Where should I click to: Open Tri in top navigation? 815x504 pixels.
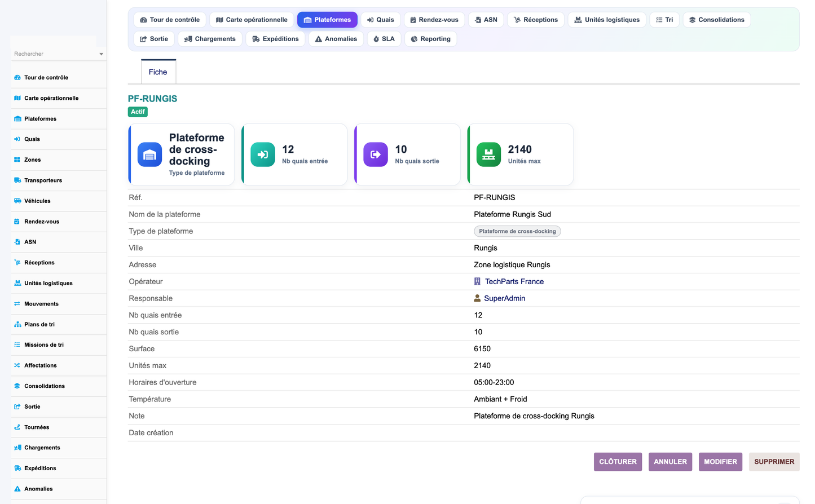click(x=664, y=20)
